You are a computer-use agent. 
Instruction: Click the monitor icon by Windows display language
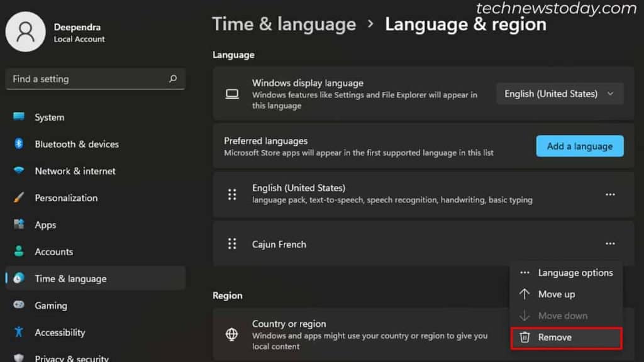tap(232, 94)
